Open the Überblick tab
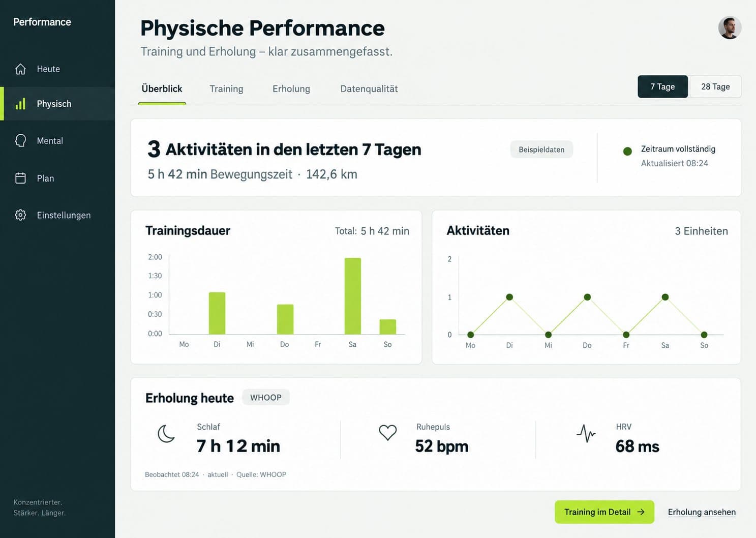 pos(162,88)
